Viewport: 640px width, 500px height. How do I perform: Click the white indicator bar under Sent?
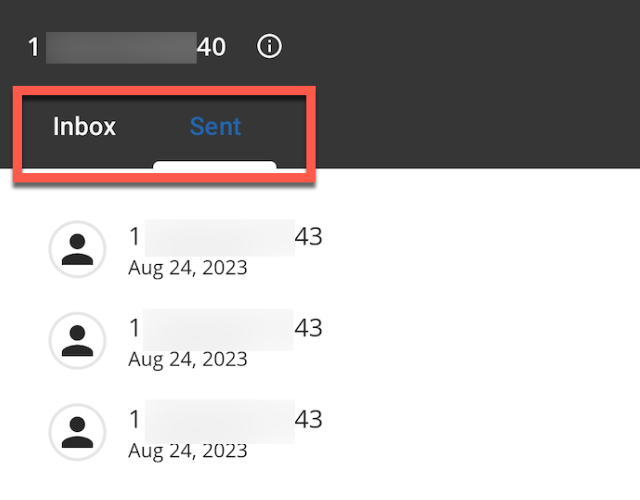(215, 164)
